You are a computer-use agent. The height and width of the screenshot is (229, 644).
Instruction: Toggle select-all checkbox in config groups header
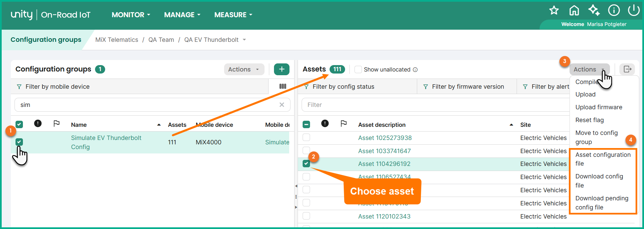[19, 124]
